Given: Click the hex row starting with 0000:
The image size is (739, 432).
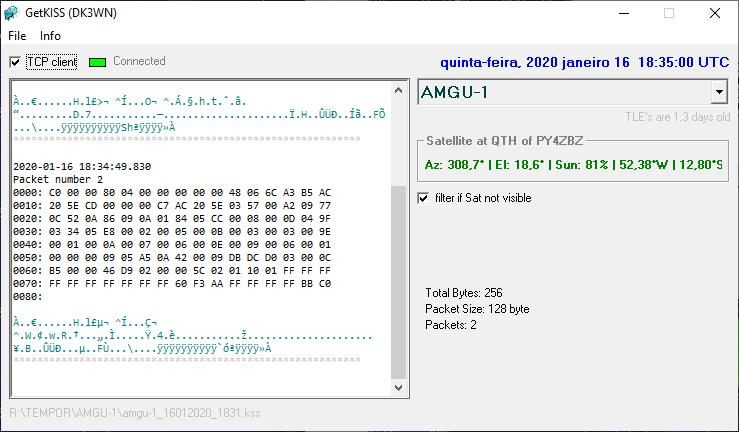Looking at the screenshot, I should pos(172,193).
